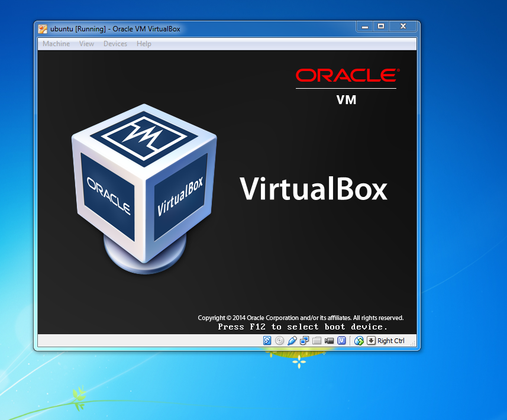The height and width of the screenshot is (420, 507).
Task: Click the video capture status icon
Action: (329, 341)
